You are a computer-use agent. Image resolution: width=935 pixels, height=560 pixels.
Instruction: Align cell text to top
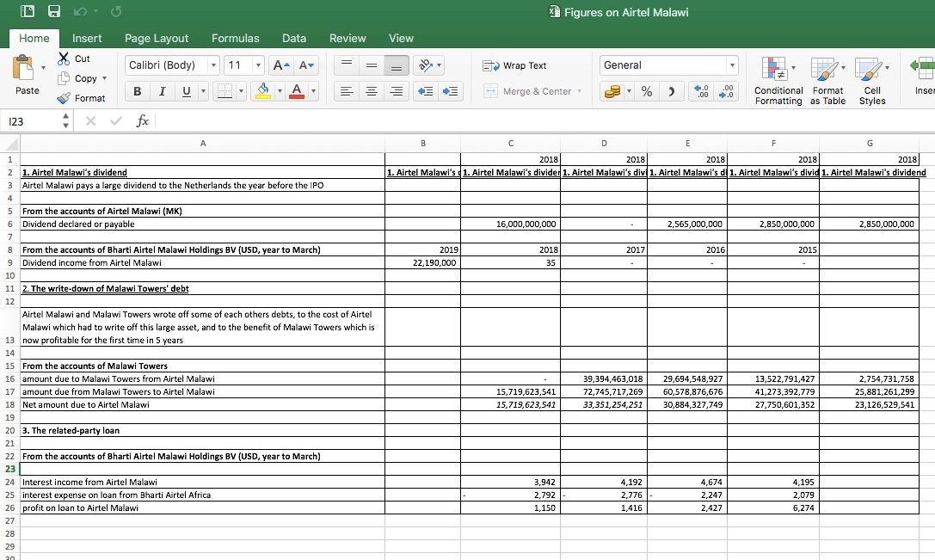click(x=347, y=65)
